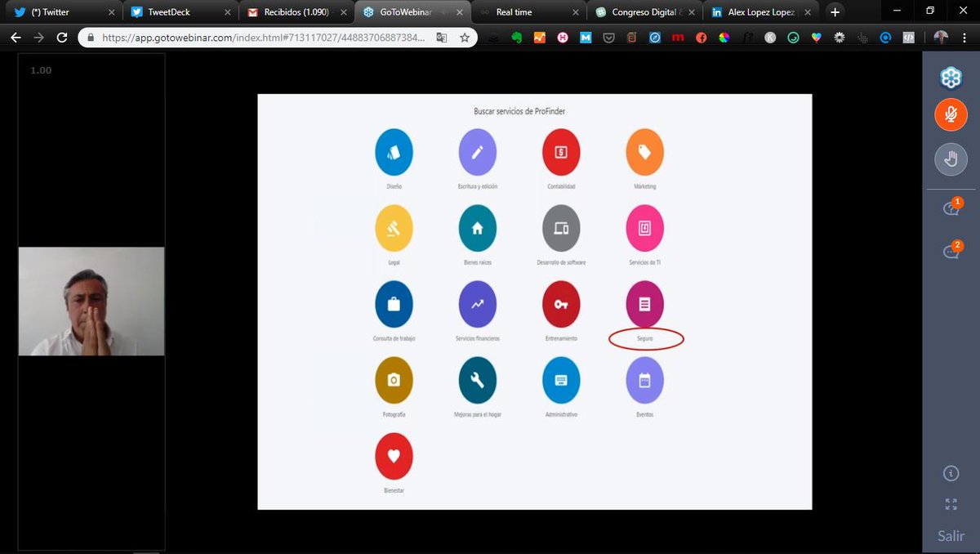Open a new browser tab
Viewport: 980px width, 554px height.
coord(835,12)
